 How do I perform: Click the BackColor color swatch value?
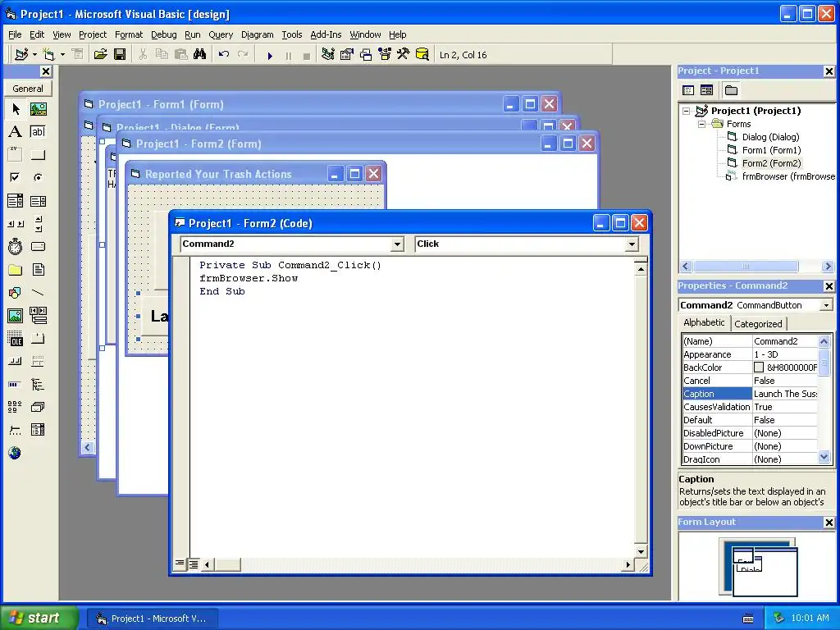point(759,367)
